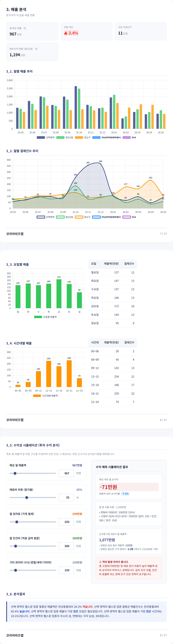Enable 전국 legend in 월별 결제건수 추이 chart

pyautogui.click(x=129, y=217)
